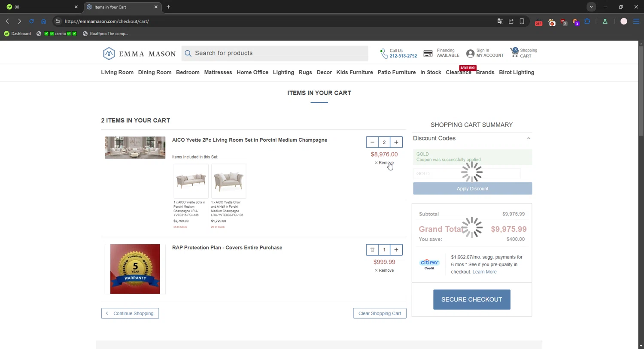Open Rugs menu
The height and width of the screenshot is (349, 644).
pyautogui.click(x=305, y=72)
